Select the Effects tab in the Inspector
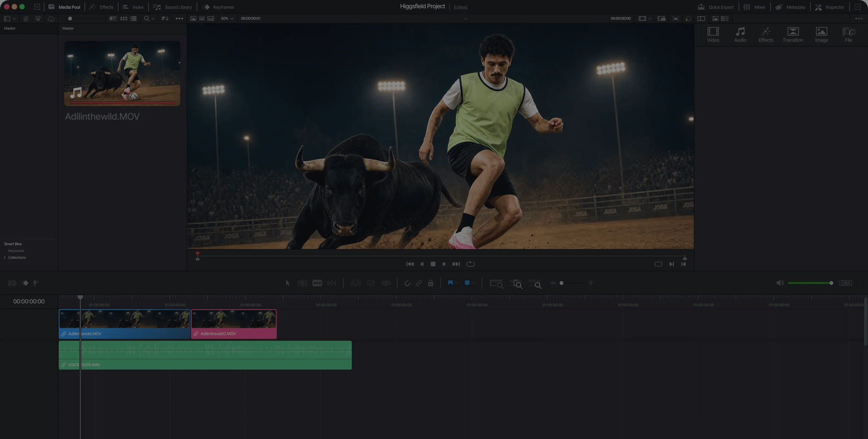 (x=766, y=34)
